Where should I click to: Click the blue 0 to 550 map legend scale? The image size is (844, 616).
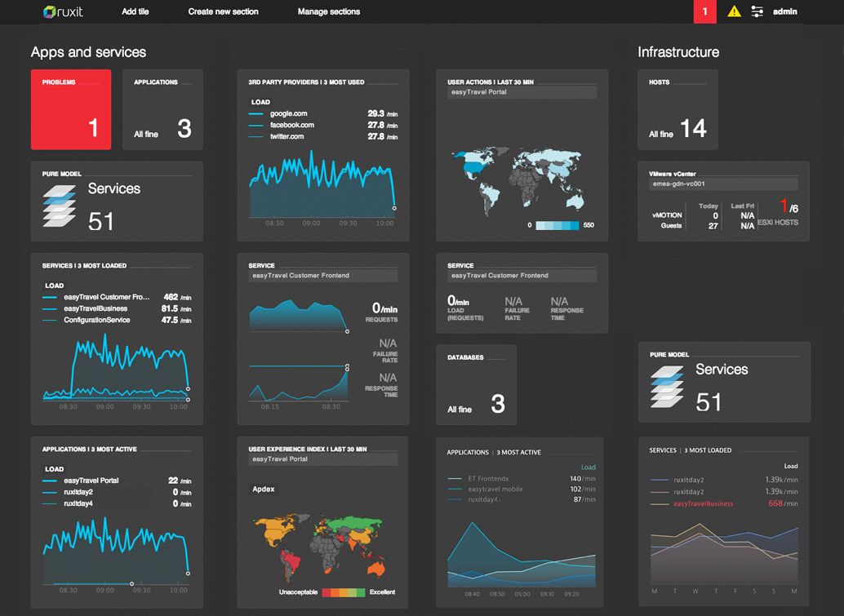pos(557,225)
